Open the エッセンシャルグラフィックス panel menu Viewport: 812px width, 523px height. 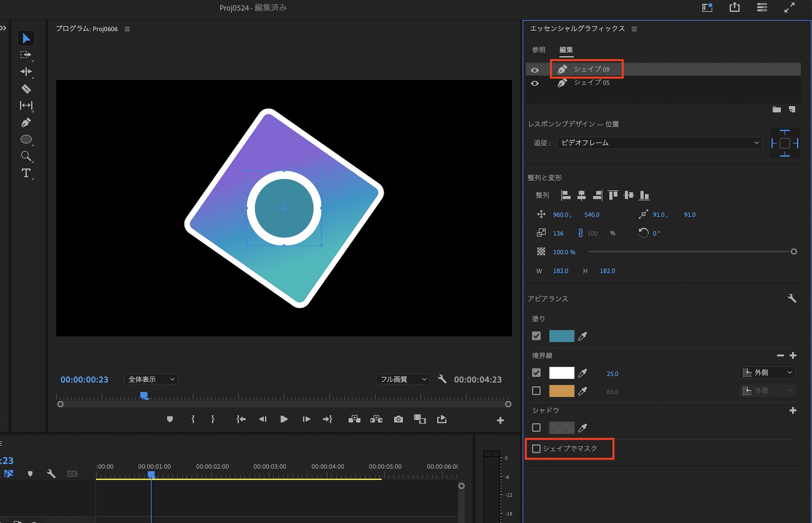tap(634, 29)
